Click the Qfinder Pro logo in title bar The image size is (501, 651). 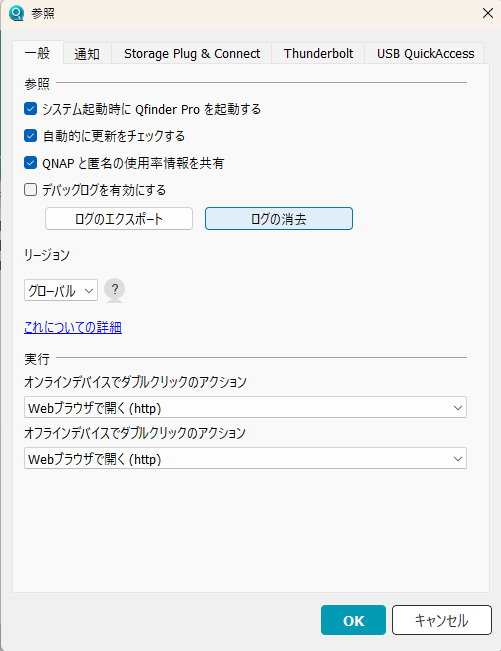click(x=16, y=13)
